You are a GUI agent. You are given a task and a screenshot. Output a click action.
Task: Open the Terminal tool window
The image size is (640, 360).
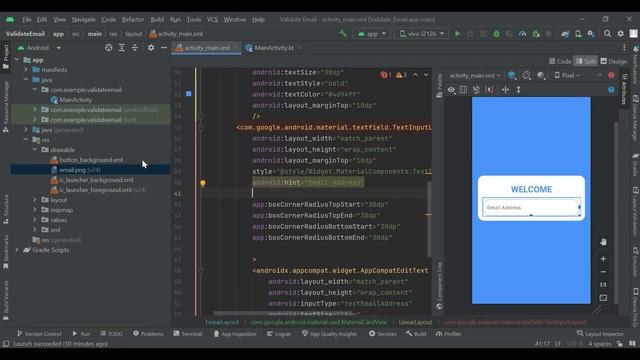188,334
